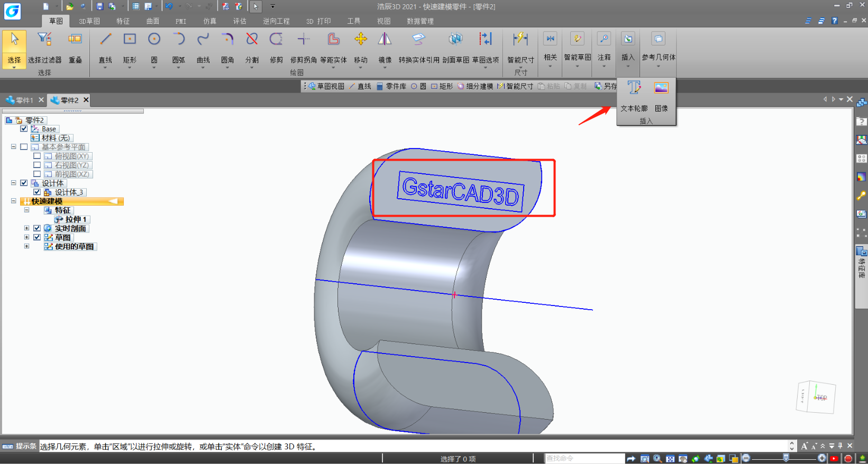Open the 智能尺寸 smart dimension tool

(520, 40)
